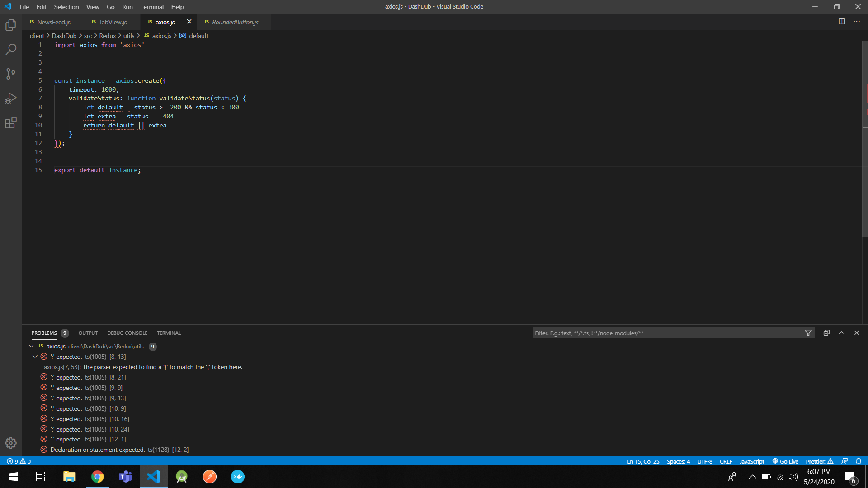This screenshot has width=868, height=488.
Task: Click the errors and warnings count
Action: click(19, 461)
